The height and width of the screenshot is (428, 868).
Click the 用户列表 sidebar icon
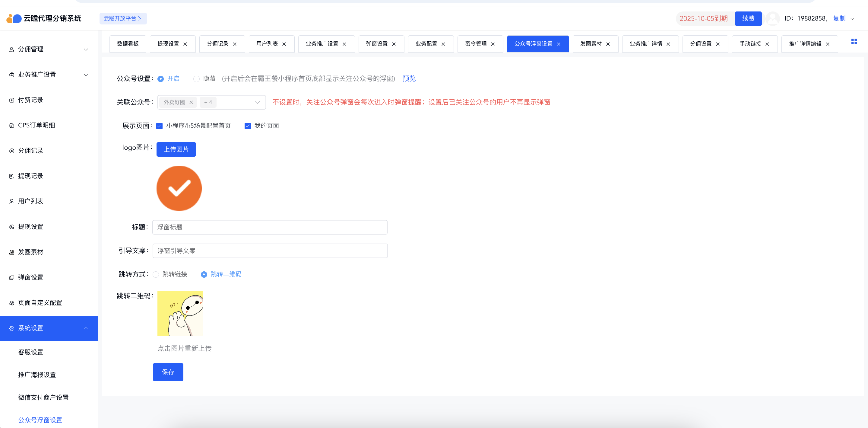(x=11, y=202)
